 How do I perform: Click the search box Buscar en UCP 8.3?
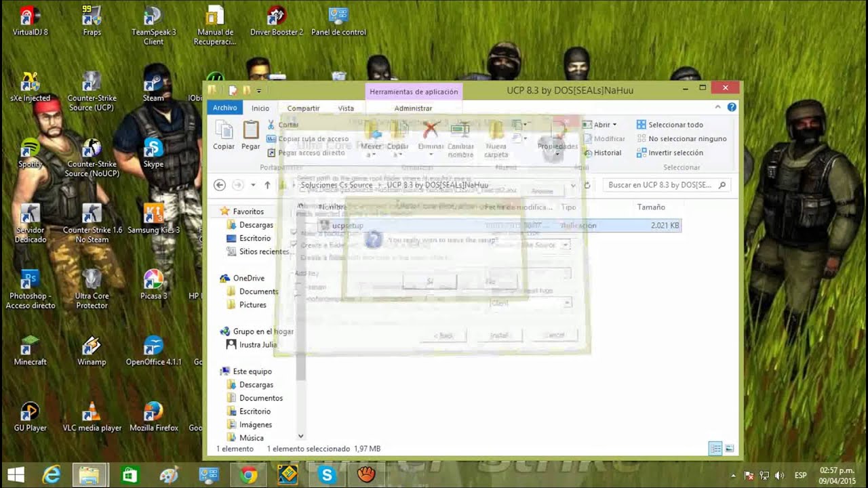point(667,185)
